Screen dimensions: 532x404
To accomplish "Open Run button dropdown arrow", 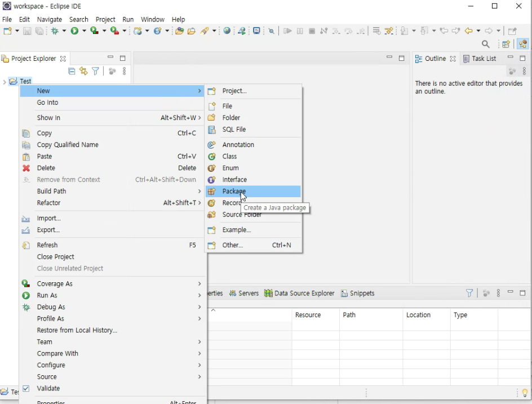I will coord(84,31).
